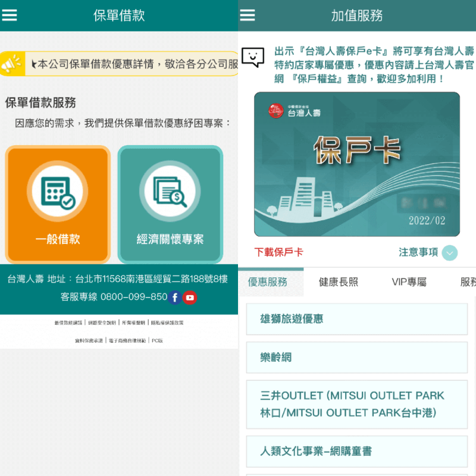Screen dimensions: 476x476
Task: Click 所有權聲明 footer link
Action: pos(133,322)
